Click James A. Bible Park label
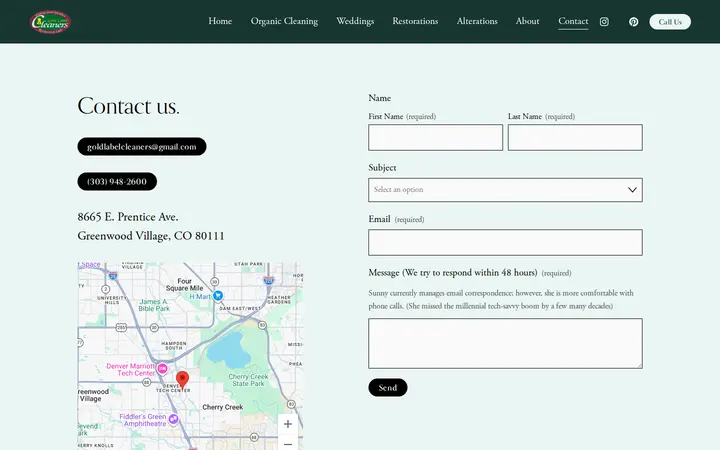Viewport: 720px width, 450px height. pos(154,305)
